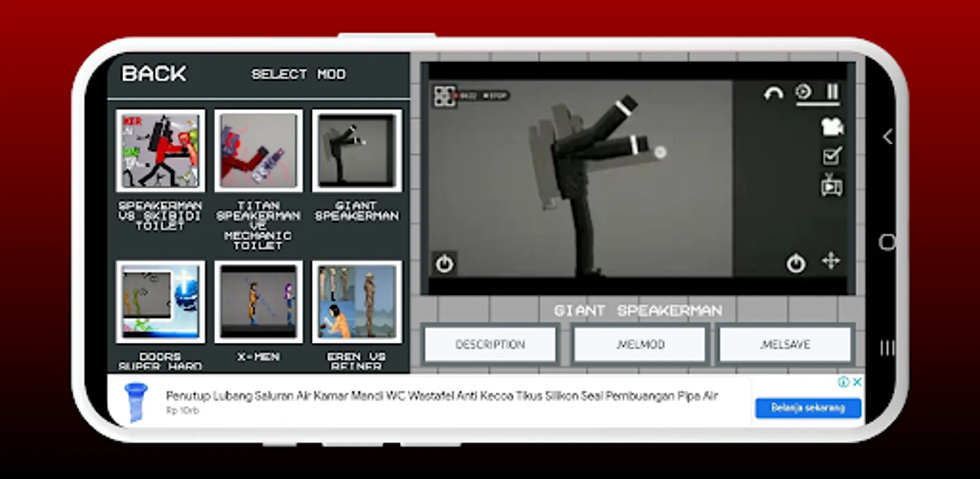Select the X-Men mod thumbnail
980x479 pixels.
(x=258, y=302)
